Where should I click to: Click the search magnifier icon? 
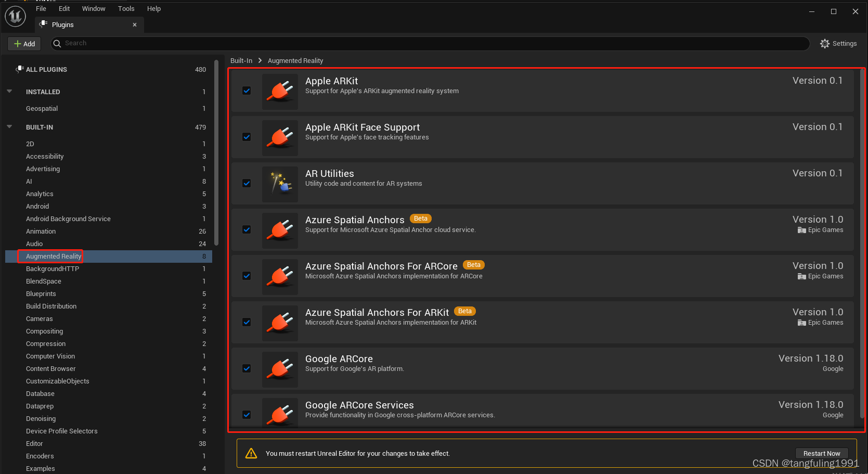point(57,44)
